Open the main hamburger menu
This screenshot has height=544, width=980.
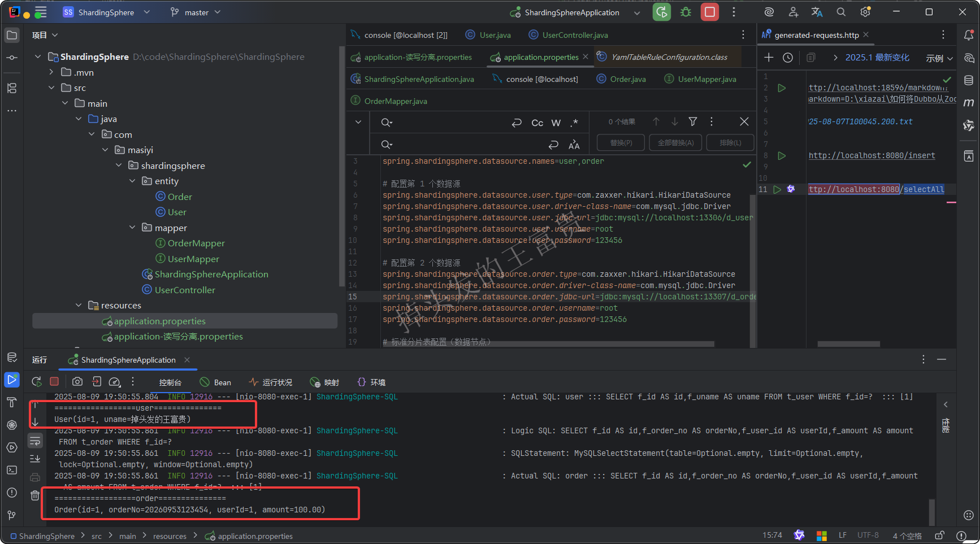click(x=41, y=12)
